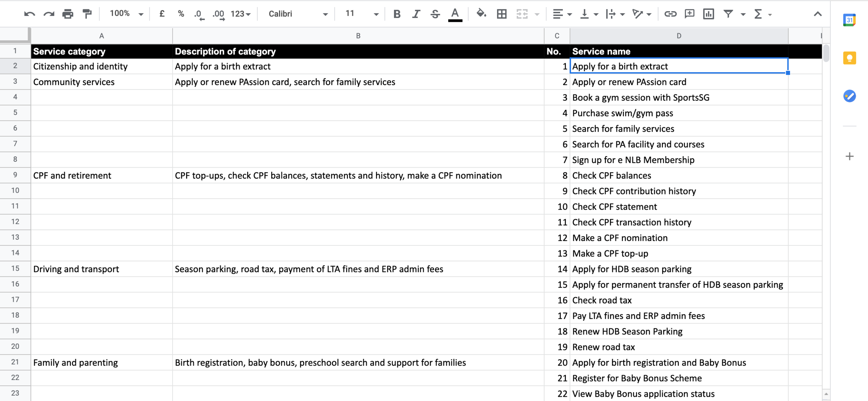This screenshot has height=401, width=868.
Task: Increase decimal places
Action: tap(219, 15)
